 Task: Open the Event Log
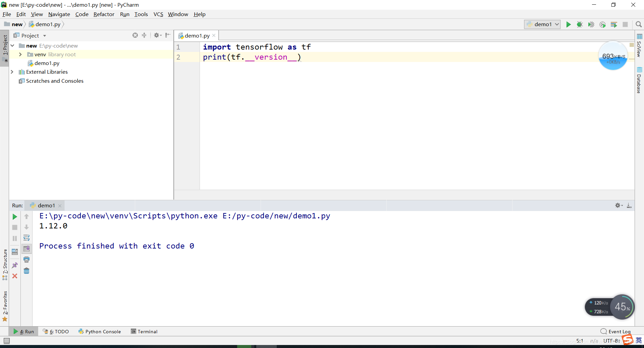(615, 332)
